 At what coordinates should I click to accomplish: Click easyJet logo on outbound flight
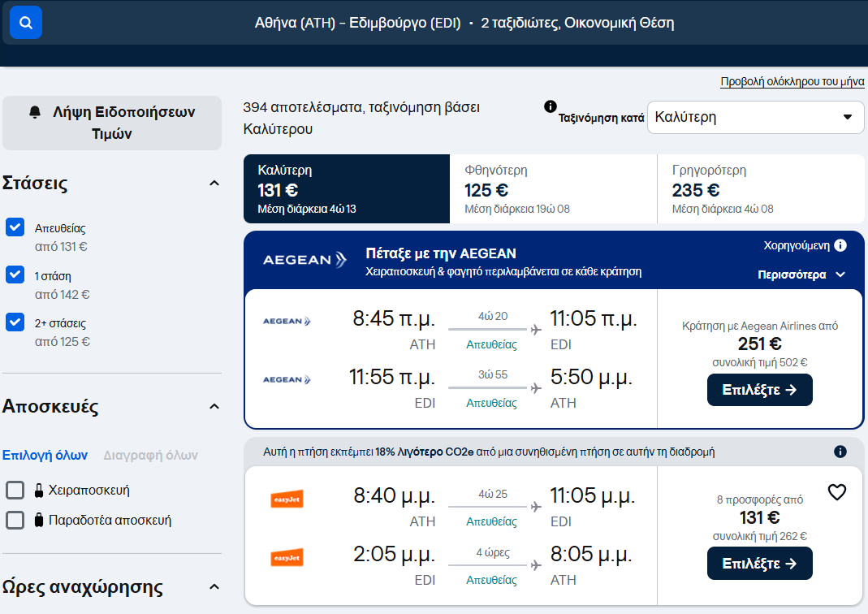click(287, 499)
